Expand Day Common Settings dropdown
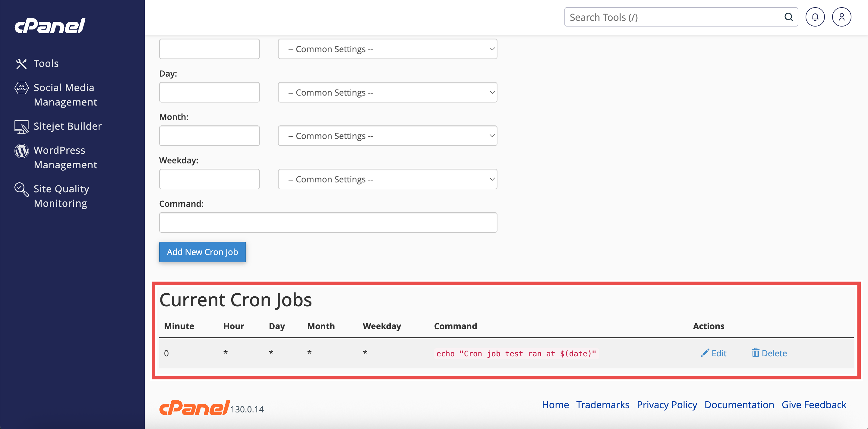Image resolution: width=868 pixels, height=429 pixels. (x=387, y=92)
